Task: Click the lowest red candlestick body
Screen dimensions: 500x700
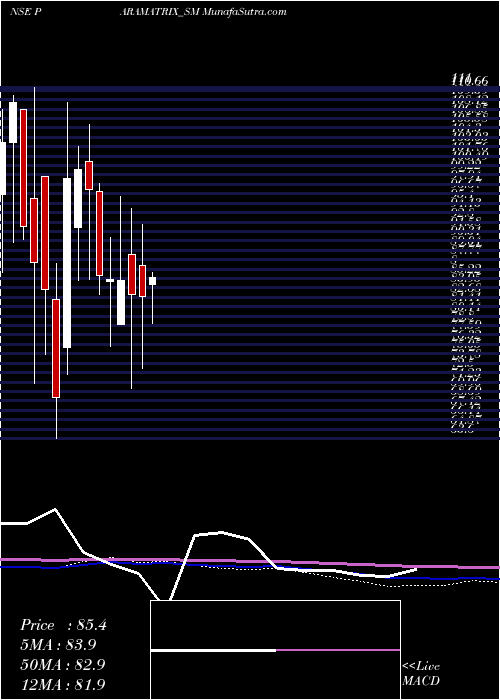Action: (56, 348)
